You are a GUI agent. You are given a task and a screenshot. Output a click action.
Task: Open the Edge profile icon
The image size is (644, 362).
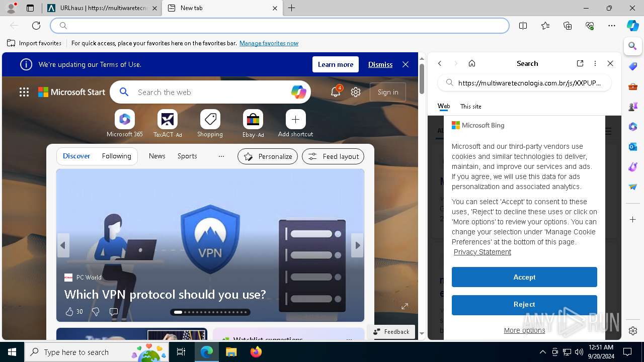click(11, 8)
